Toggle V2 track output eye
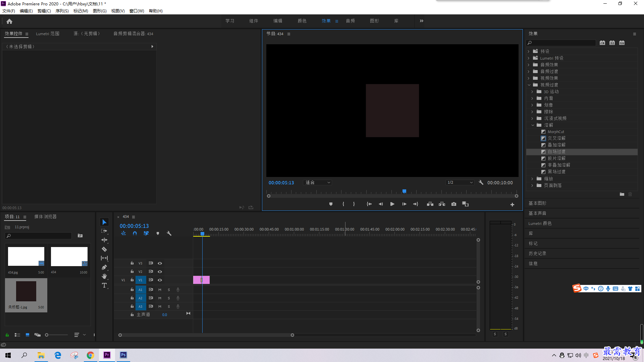Screen dimensions: 644x362 point(160,271)
